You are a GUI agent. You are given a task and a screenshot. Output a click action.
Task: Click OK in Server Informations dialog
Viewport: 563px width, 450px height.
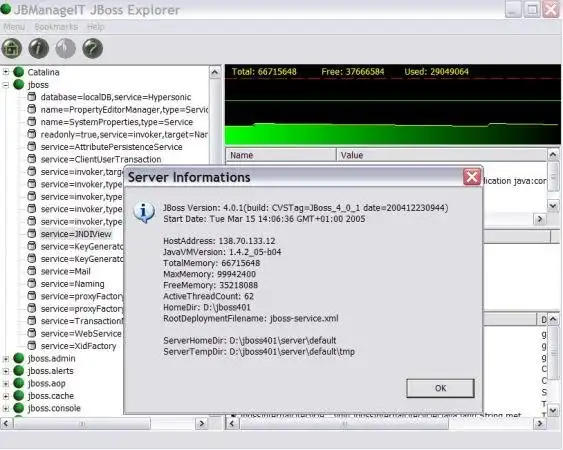click(x=440, y=388)
